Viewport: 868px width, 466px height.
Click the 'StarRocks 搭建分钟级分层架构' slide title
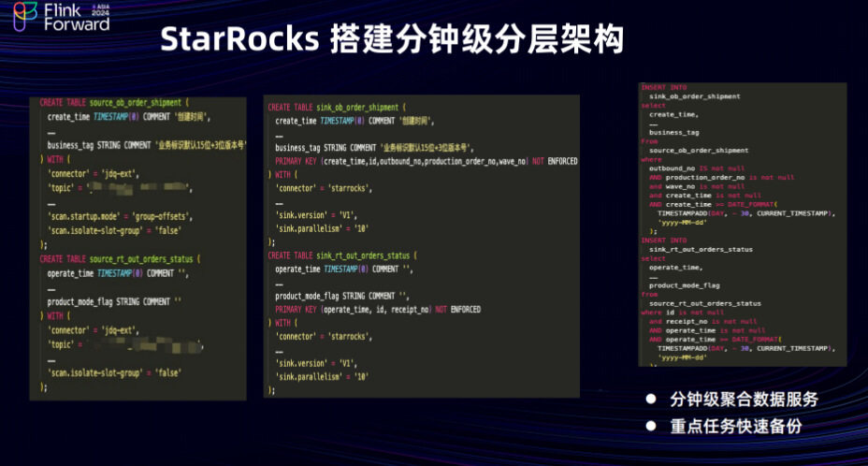point(392,38)
